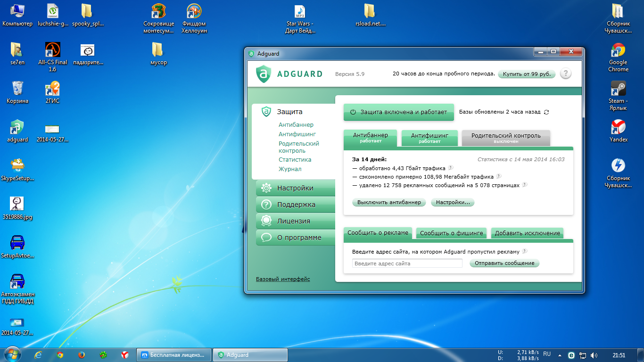Click the help icon beside 'удалено 12 758 рекламных сообщений'
644x362 pixels.
525,185
